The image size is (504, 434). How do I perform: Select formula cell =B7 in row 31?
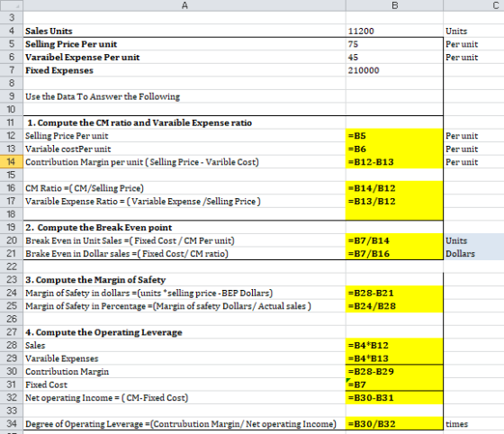[x=395, y=384]
